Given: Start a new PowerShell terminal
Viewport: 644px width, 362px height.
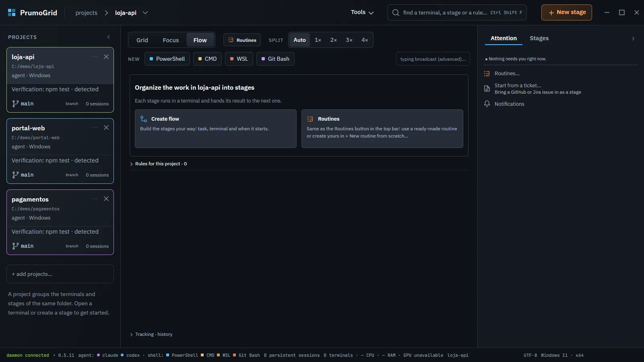Looking at the screenshot, I should pos(167,59).
